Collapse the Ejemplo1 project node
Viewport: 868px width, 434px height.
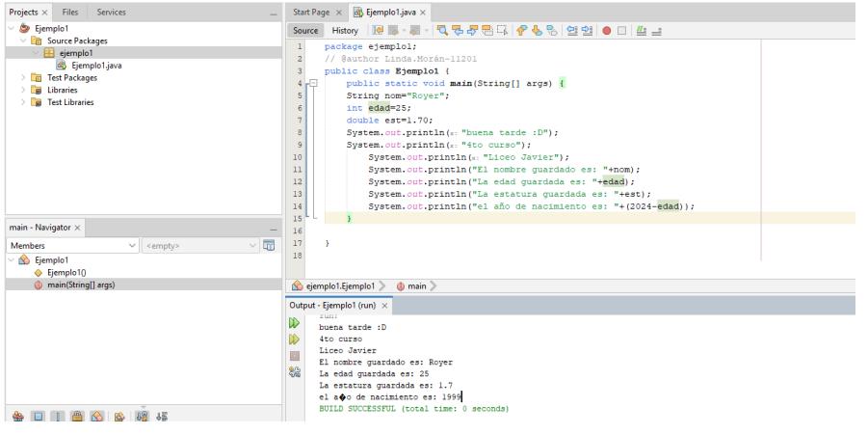click(11, 28)
